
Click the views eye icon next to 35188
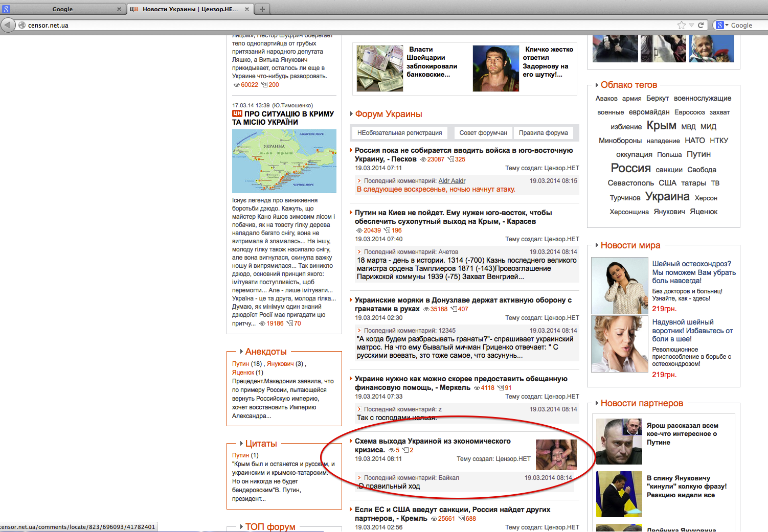click(426, 309)
